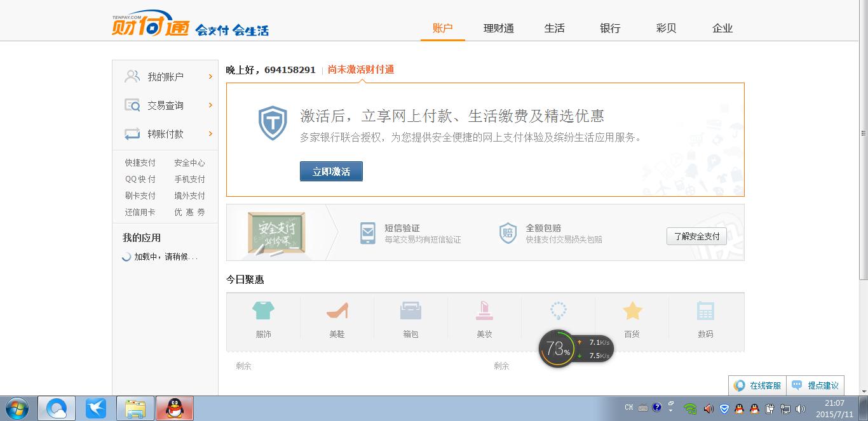Click the greeting text 晚上好，694158291
This screenshot has height=421, width=868.
tap(271, 70)
